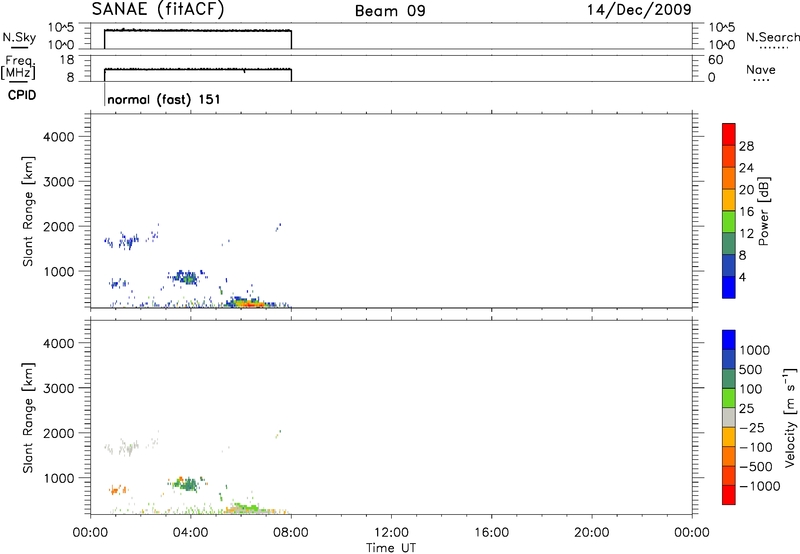
Task: Click the 'SANAE (fitACF)' title text
Action: [158, 10]
